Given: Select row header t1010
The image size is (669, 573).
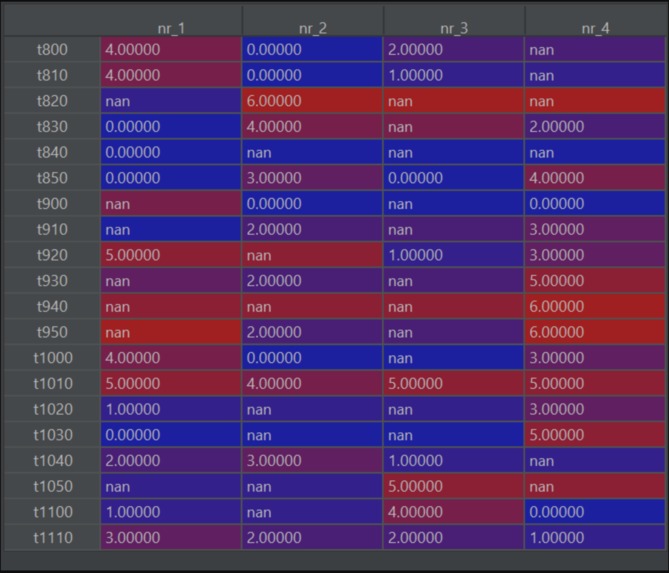Looking at the screenshot, I should (52, 383).
